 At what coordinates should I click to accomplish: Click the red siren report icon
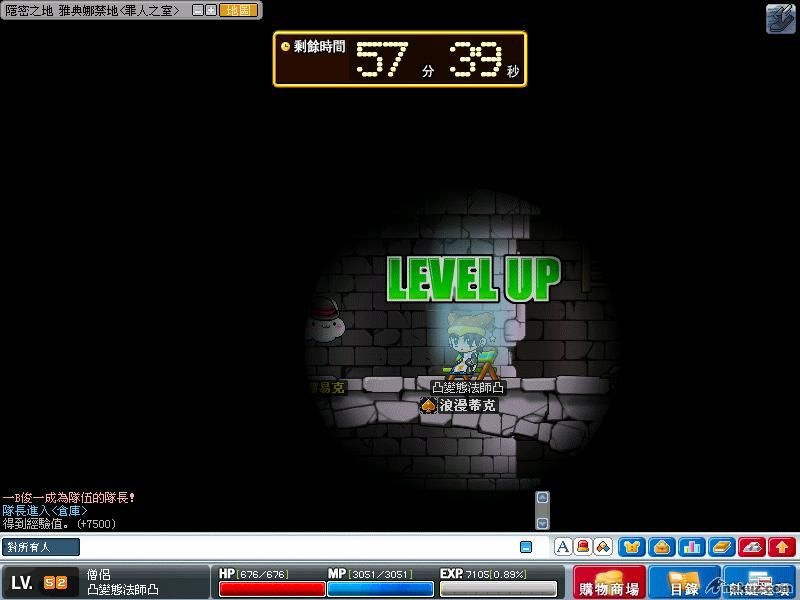(583, 547)
